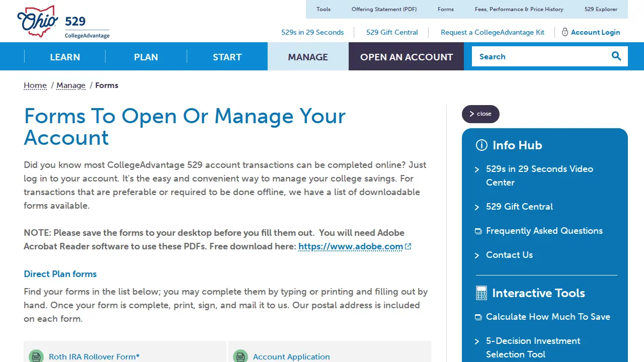Screen dimensions: 644x362
Task: Select the MANAGE tab
Action: pyautogui.click(x=308, y=57)
